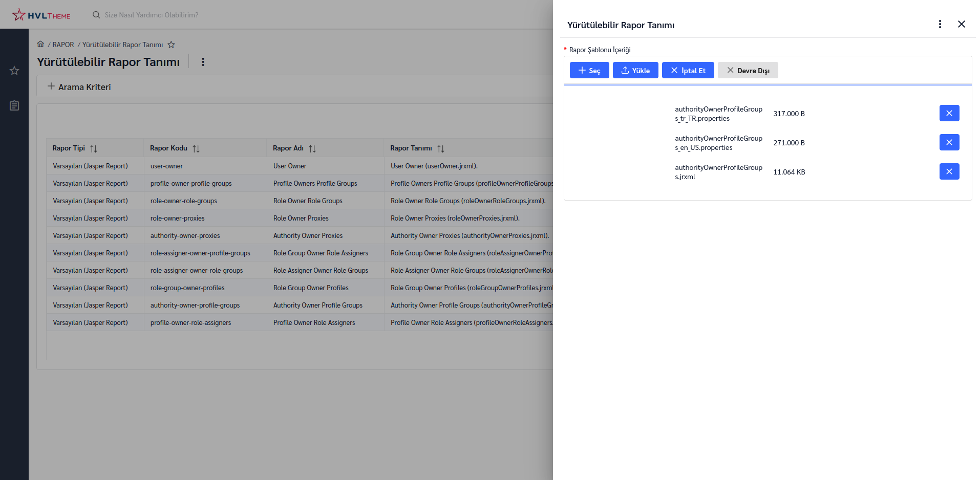Click the HVL Theme logo
Viewport: 980px width, 480px height.
point(41,15)
